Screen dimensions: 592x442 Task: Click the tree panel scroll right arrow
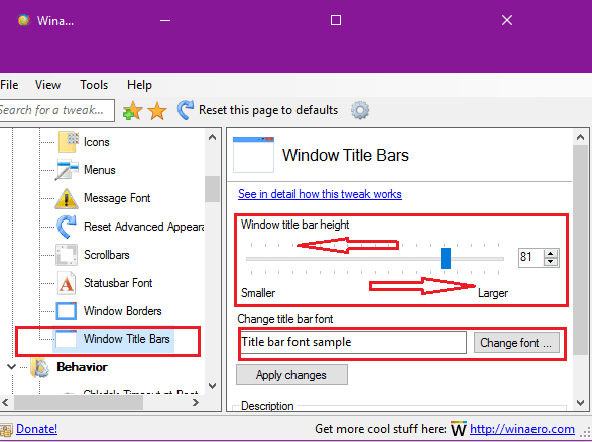tap(196, 402)
